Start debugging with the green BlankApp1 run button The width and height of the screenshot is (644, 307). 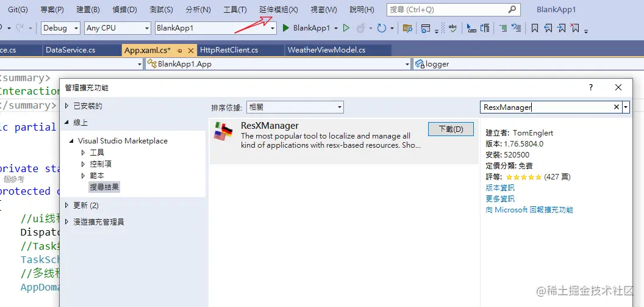(306, 28)
